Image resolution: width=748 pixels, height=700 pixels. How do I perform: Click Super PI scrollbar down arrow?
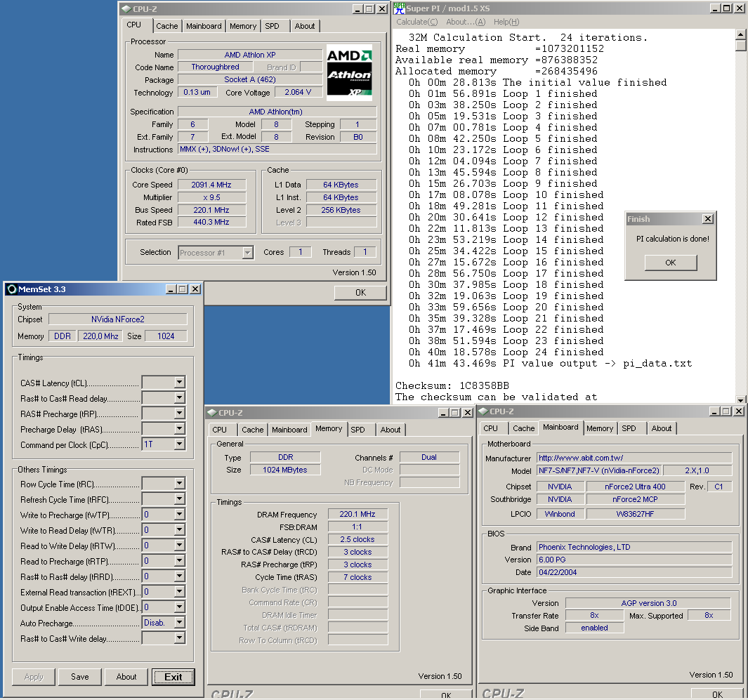coord(740,399)
